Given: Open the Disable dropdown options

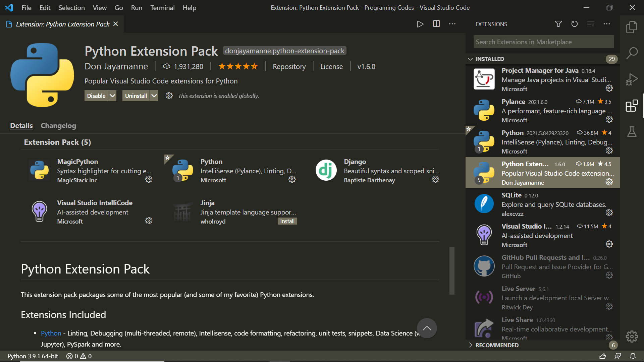Looking at the screenshot, I should point(112,96).
